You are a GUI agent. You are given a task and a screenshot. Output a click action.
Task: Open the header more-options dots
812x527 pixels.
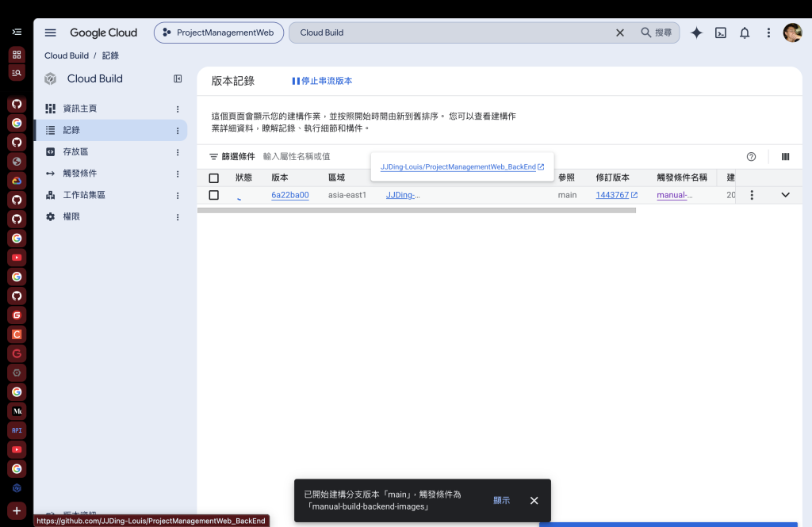768,32
